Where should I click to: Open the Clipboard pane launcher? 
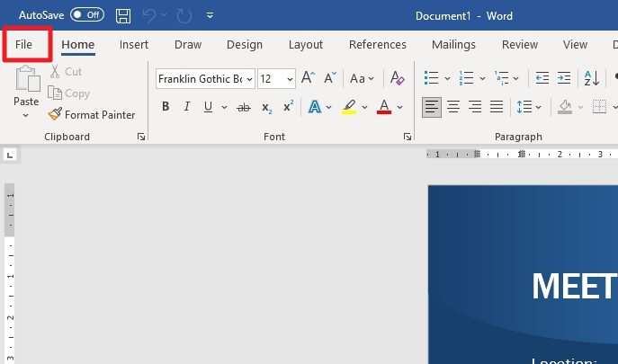pyautogui.click(x=141, y=137)
